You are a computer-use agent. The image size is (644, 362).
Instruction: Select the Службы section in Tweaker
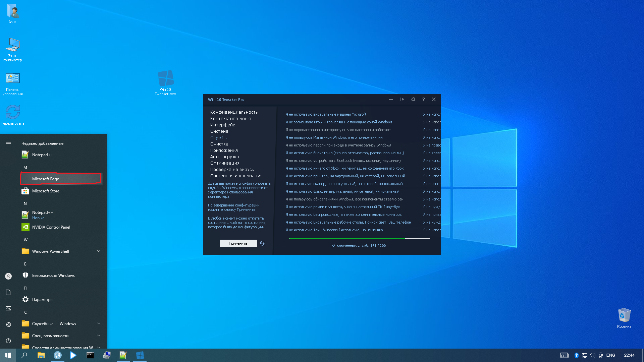click(x=219, y=138)
